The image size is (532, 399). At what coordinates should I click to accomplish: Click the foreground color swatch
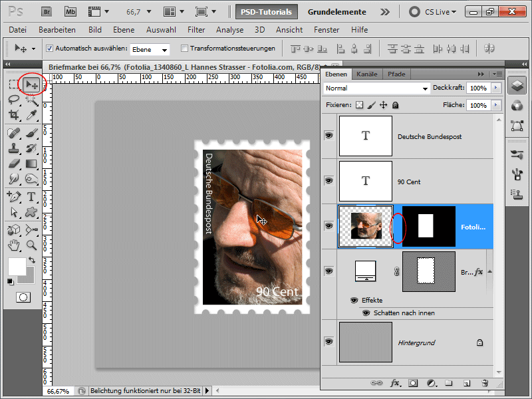point(17,267)
